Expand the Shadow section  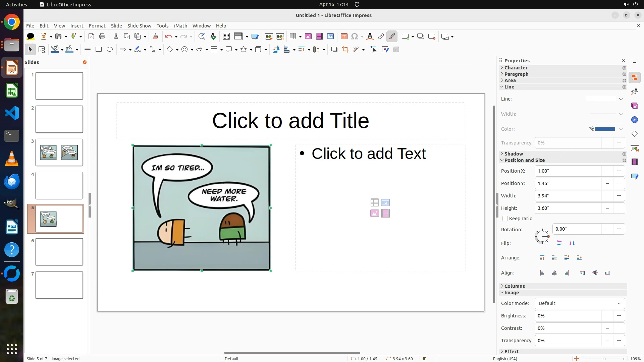point(514,154)
